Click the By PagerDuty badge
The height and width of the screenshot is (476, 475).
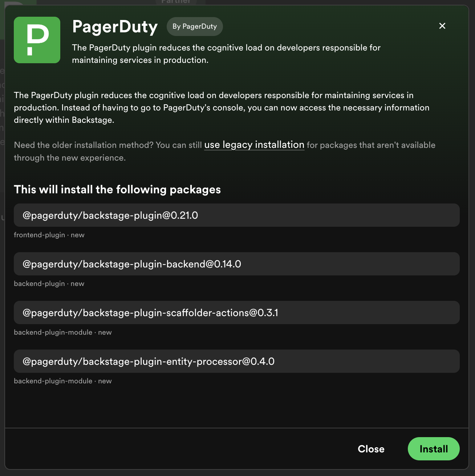pyautogui.click(x=195, y=27)
